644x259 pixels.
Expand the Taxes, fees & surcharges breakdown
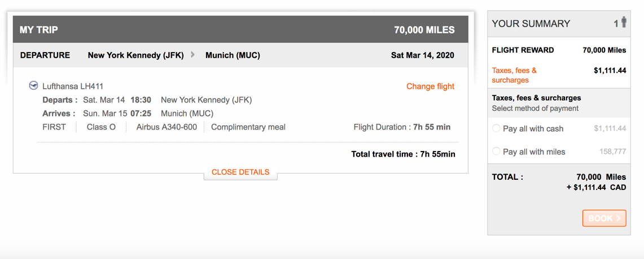click(x=514, y=75)
